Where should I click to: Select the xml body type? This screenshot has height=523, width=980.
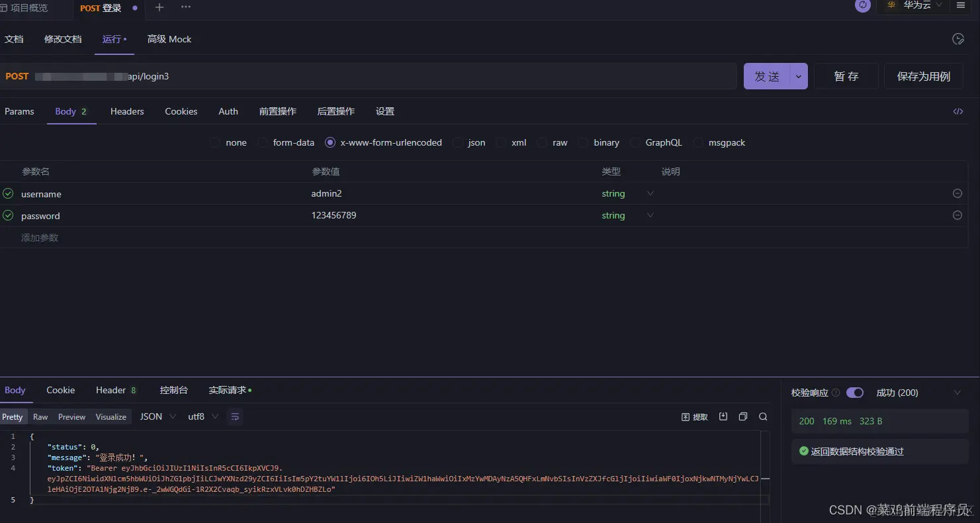[501, 142]
